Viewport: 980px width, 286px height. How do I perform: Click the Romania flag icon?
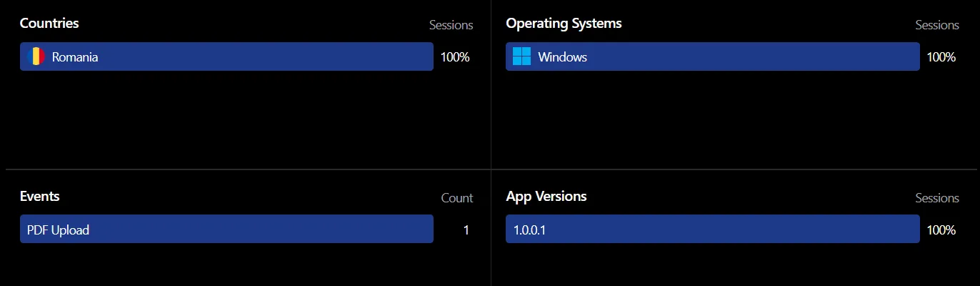coord(36,56)
